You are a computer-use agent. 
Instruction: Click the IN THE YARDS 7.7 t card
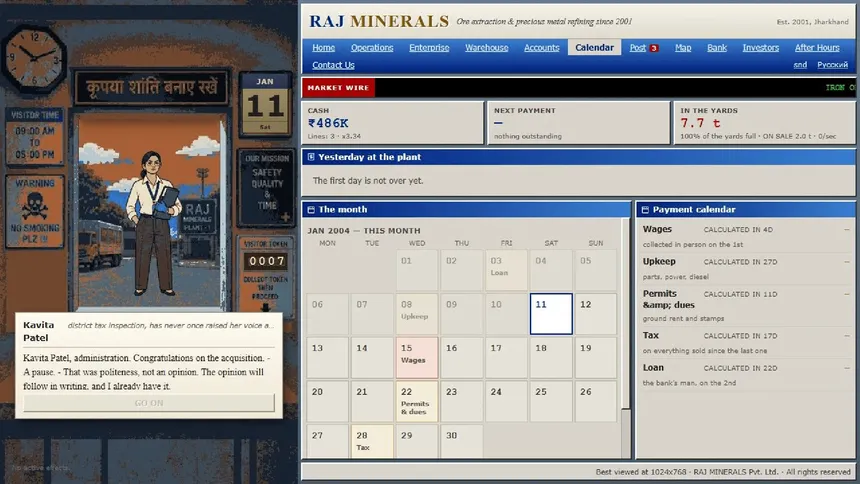[765, 123]
